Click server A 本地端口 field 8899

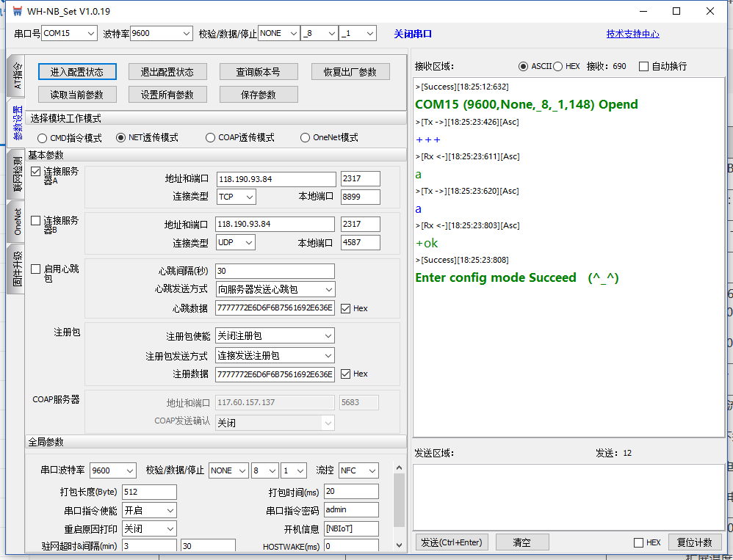click(x=361, y=197)
